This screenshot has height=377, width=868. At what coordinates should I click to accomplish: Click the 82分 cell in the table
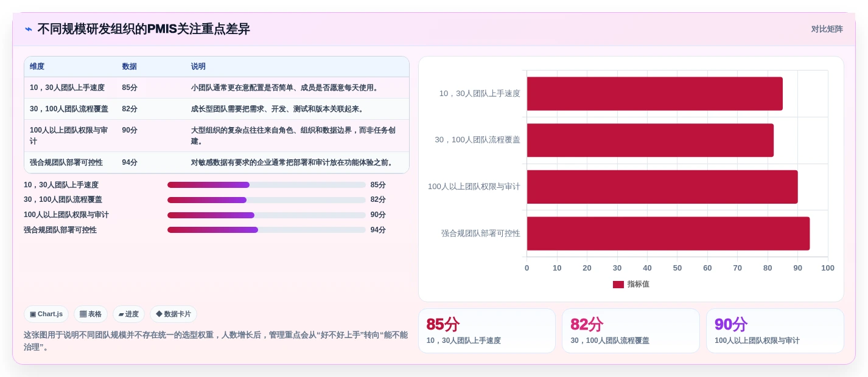(x=130, y=109)
